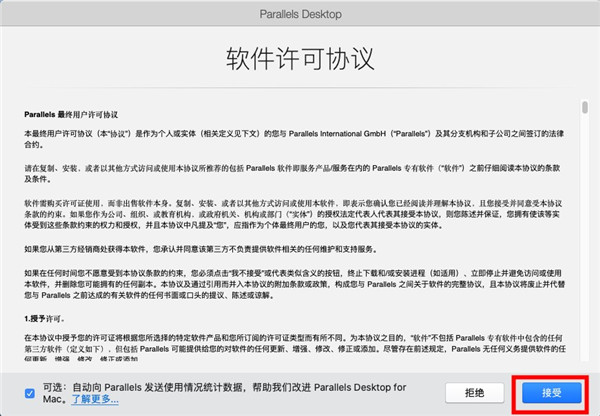
Task: Click the '可选：自动向 Parallels 发送' statistics label
Action: point(224,393)
